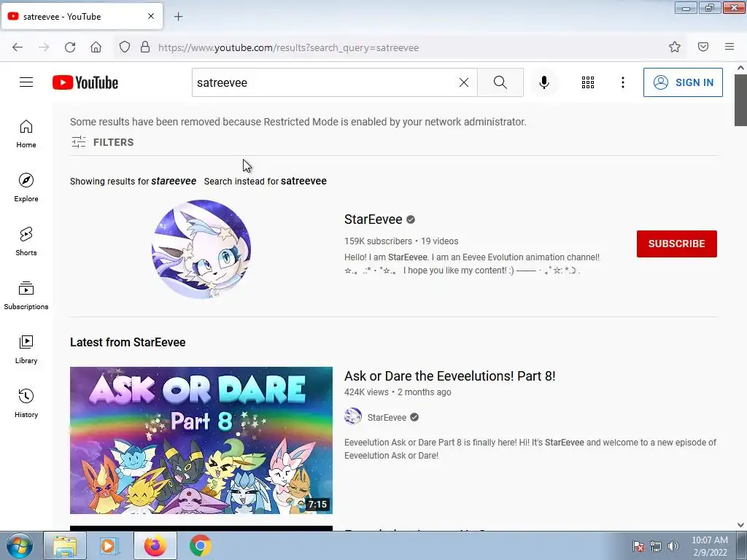Open a new tab with the plus
Screen dimensions: 747x560
point(178,17)
